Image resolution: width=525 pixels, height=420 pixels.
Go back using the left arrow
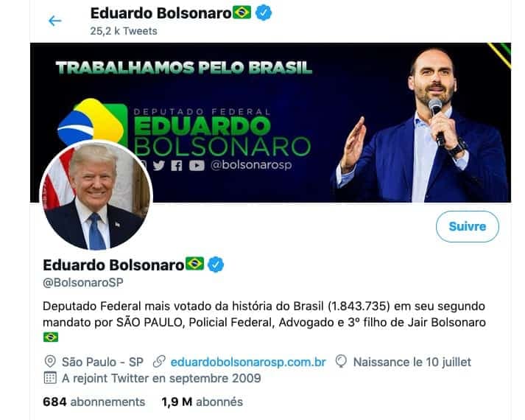55,21
